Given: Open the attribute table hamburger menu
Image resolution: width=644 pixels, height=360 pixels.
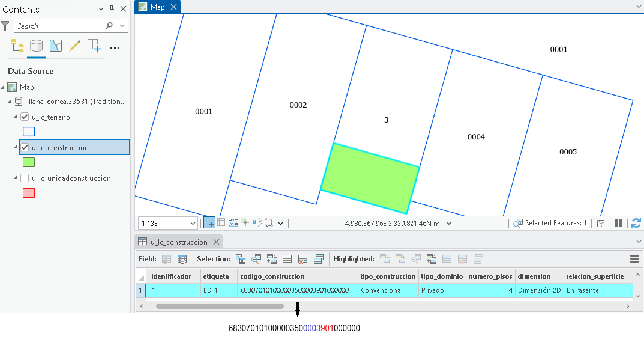Looking at the screenshot, I should pyautogui.click(x=634, y=259).
